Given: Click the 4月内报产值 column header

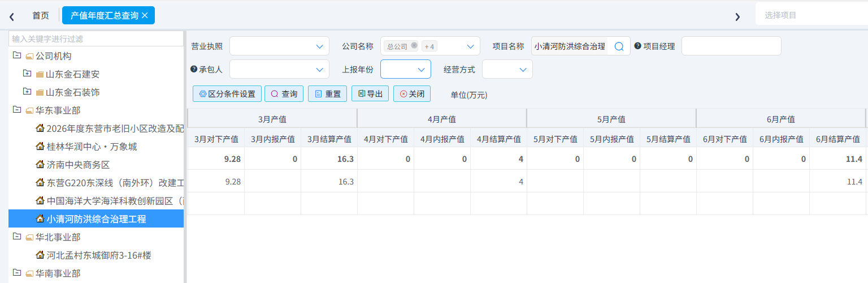Looking at the screenshot, I should (x=442, y=139).
